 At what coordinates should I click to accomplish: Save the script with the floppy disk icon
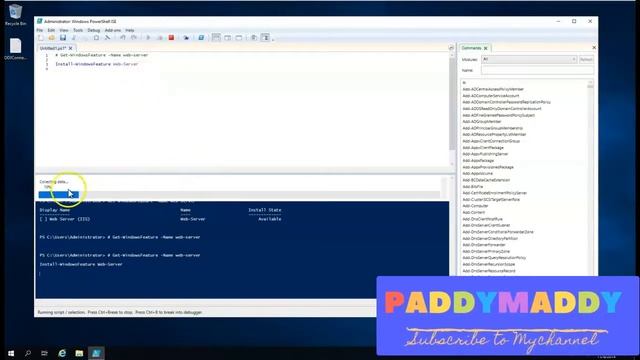tap(63, 38)
